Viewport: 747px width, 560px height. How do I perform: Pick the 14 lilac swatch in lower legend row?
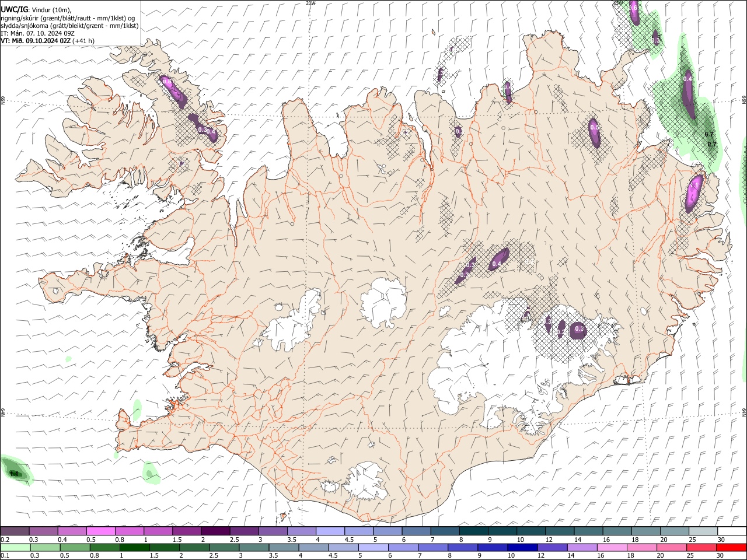[582, 547]
